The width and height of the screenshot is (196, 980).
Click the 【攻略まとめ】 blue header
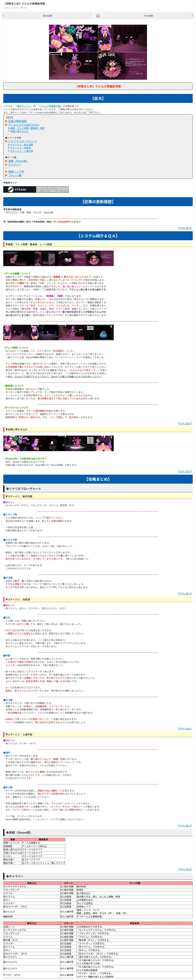pyautogui.click(x=98, y=479)
